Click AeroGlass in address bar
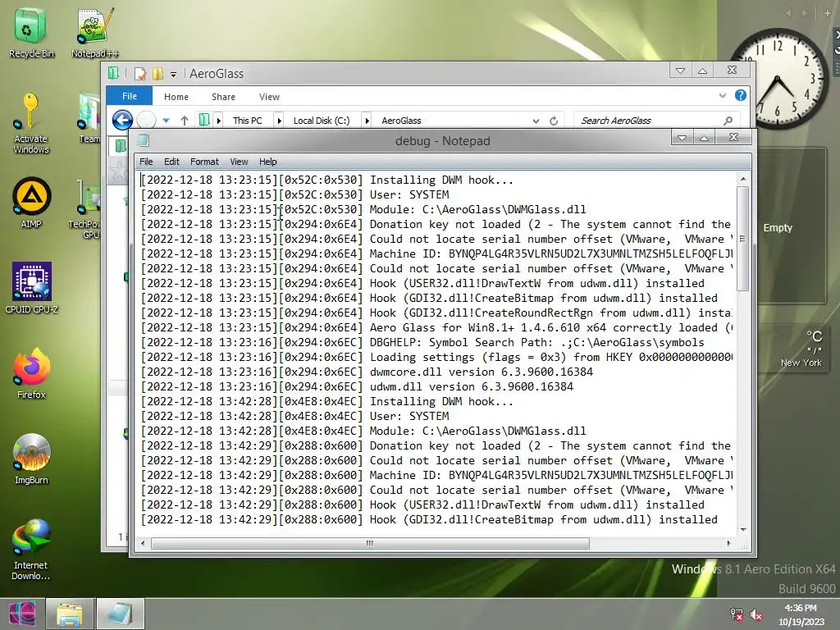This screenshot has height=630, width=840. (401, 121)
